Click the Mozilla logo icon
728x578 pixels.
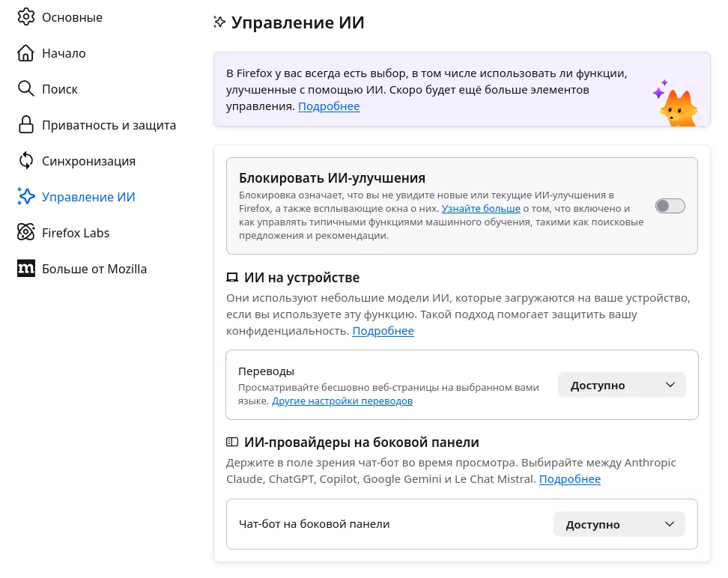tap(26, 269)
